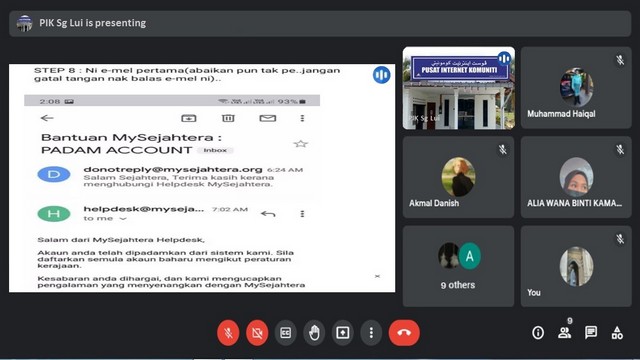Click the ALIA WANA BINTI KAMA... participant tile
The width and height of the screenshot is (640, 360).
[576, 177]
